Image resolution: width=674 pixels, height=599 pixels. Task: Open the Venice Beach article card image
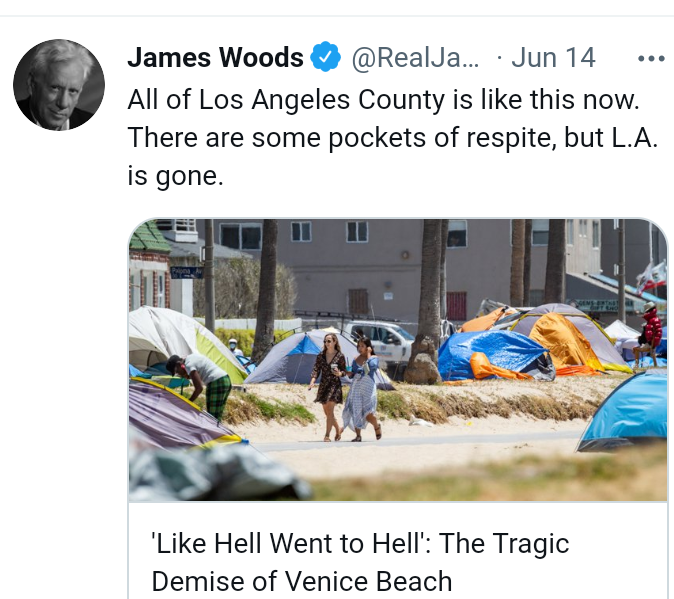398,360
